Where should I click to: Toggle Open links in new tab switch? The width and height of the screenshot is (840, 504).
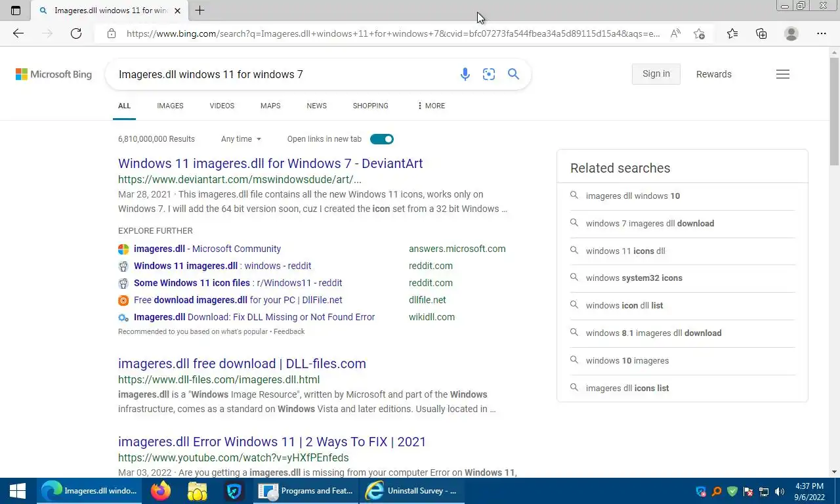pyautogui.click(x=382, y=139)
